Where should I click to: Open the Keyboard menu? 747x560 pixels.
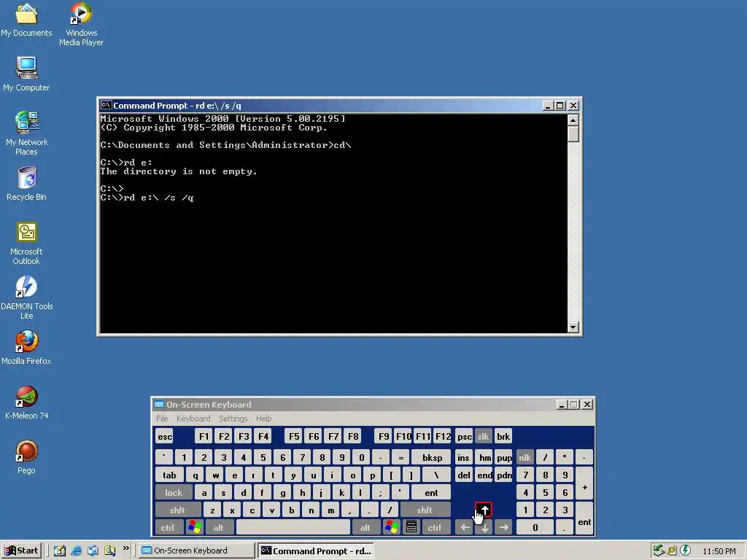(x=193, y=419)
